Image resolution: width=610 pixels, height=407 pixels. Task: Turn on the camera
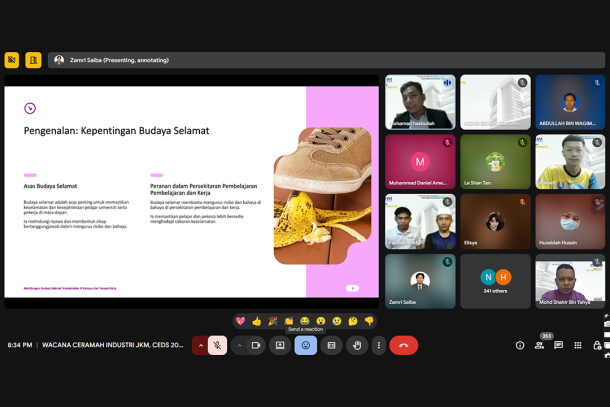coord(255,345)
